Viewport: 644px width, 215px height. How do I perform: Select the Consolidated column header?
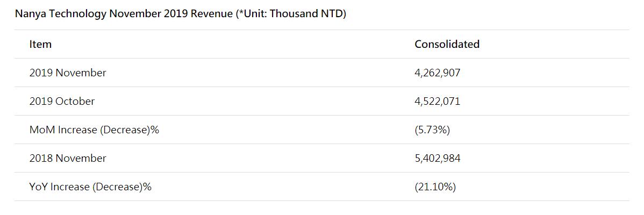click(x=447, y=44)
